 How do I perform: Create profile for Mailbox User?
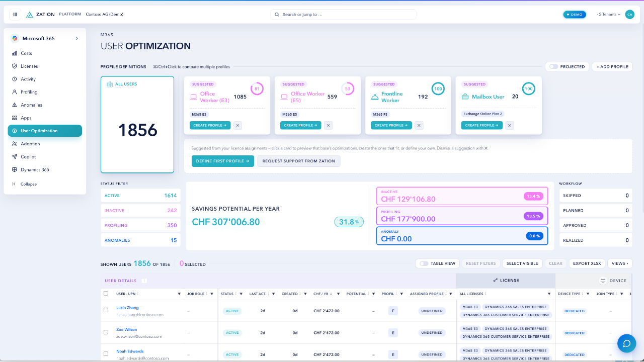tap(482, 125)
